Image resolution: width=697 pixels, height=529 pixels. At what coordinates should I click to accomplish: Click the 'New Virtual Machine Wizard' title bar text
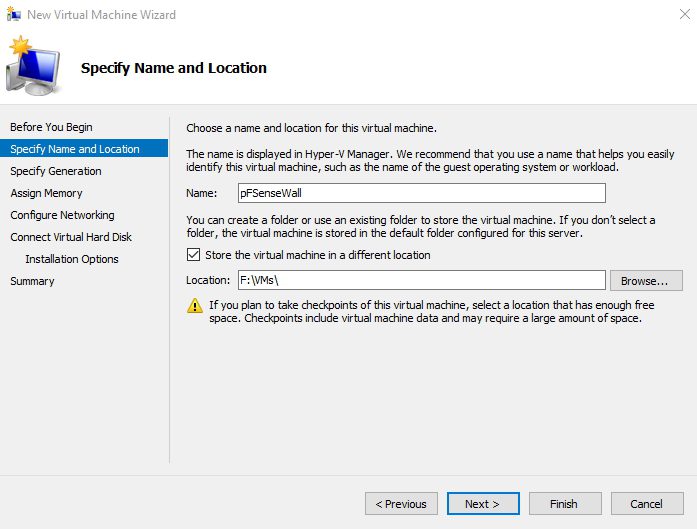[x=101, y=14]
